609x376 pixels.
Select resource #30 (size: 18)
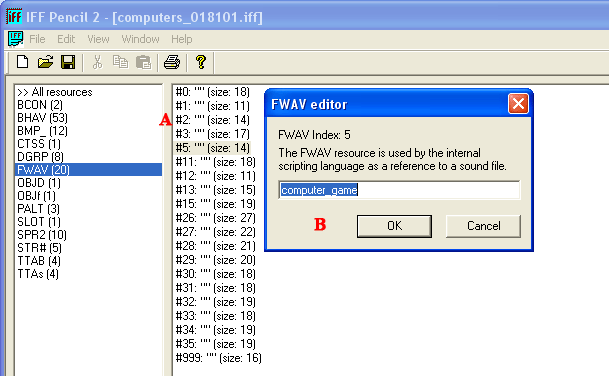[x=216, y=274]
